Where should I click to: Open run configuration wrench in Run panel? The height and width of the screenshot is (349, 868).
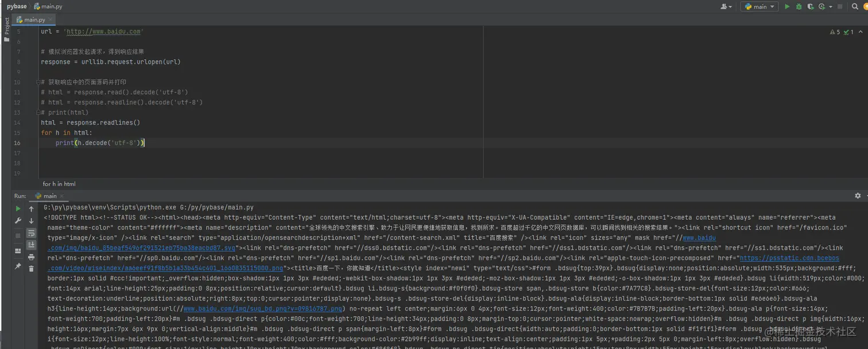[18, 221]
